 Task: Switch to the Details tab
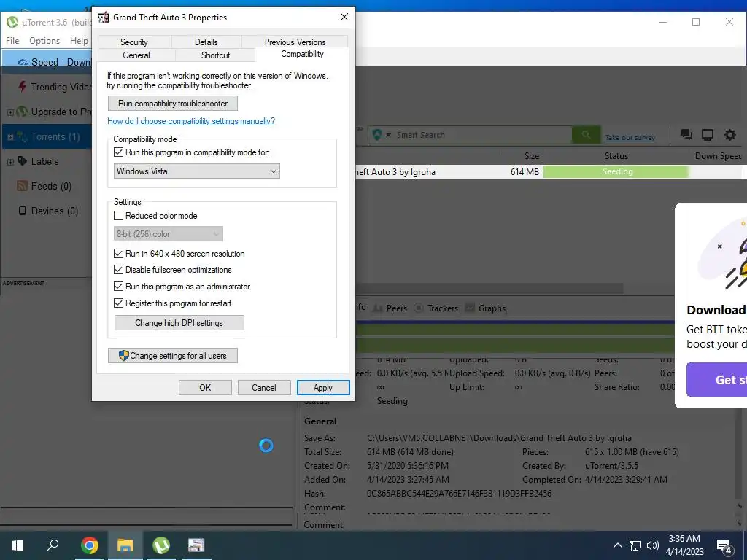(x=206, y=42)
